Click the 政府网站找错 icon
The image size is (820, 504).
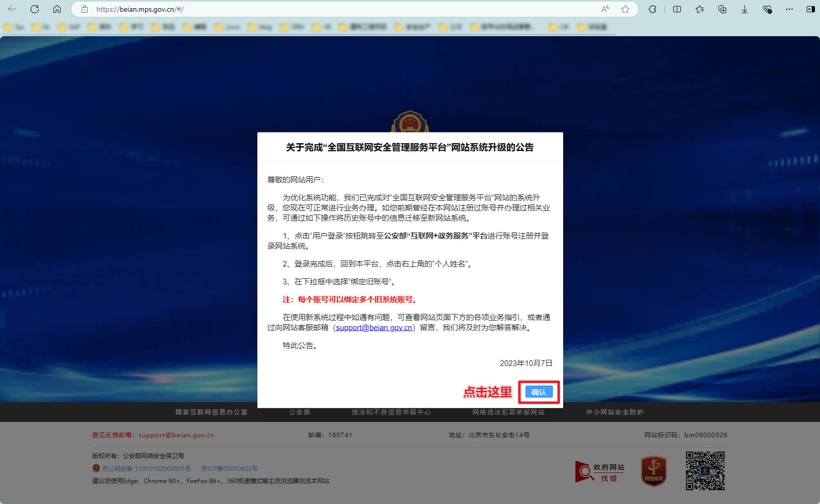click(600, 472)
